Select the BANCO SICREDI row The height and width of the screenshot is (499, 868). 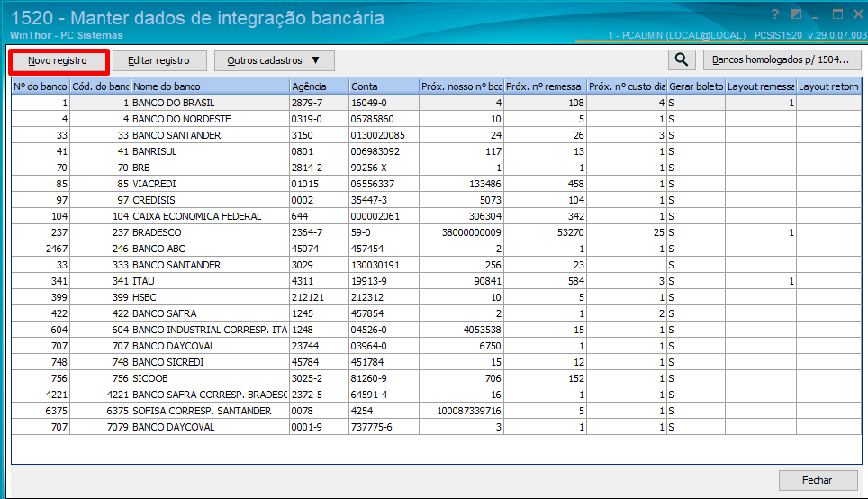(436, 362)
